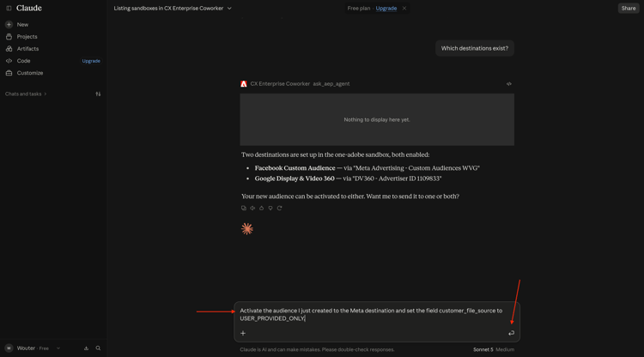Toggle the chats filter settings icon
This screenshot has height=357, width=644.
(x=98, y=94)
